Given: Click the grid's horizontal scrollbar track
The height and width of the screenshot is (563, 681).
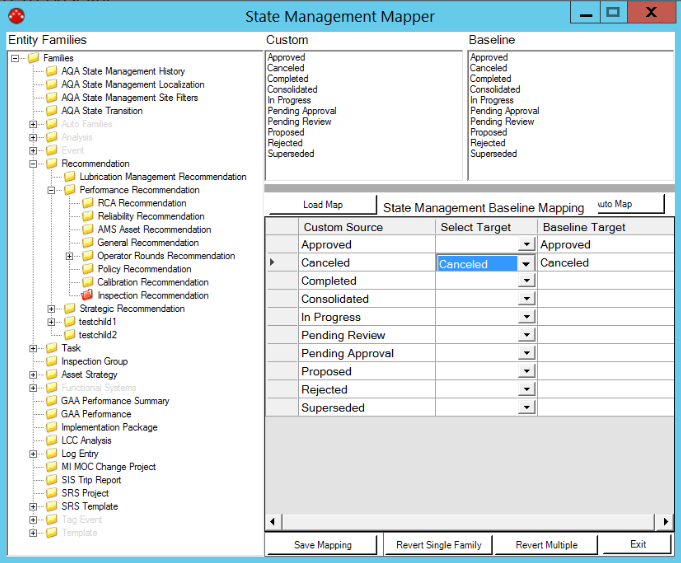Looking at the screenshot, I should point(469,521).
